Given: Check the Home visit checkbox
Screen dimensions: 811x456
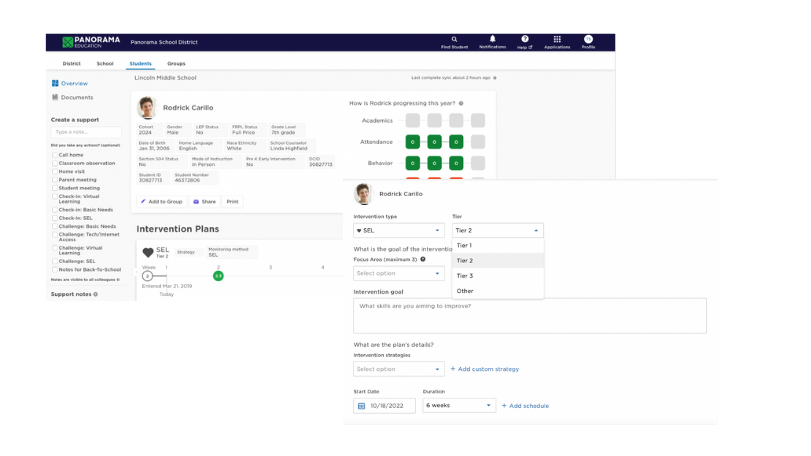Looking at the screenshot, I should coord(55,172).
